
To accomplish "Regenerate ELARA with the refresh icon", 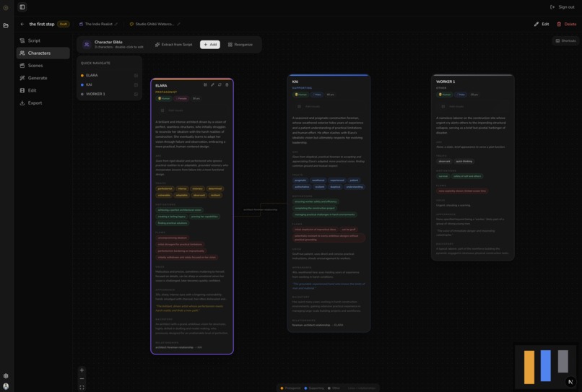I will [220, 85].
